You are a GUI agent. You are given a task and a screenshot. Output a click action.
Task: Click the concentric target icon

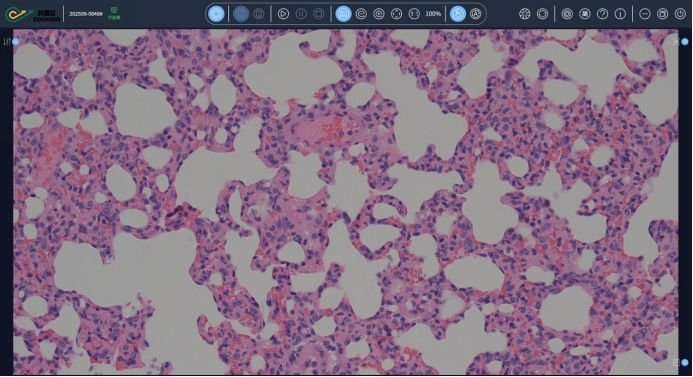pyautogui.click(x=567, y=14)
